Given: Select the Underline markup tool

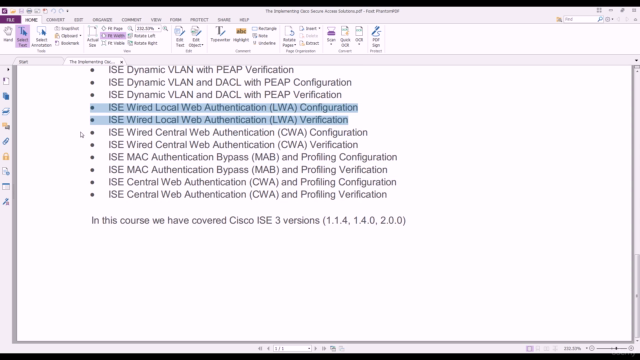Looking at the screenshot, I should click(264, 43).
